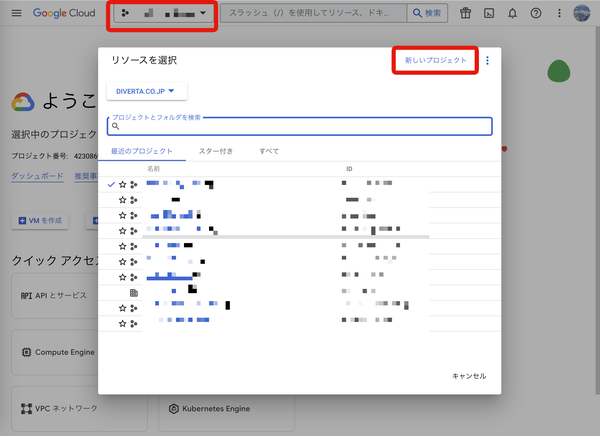Expand the DIVERTA.CO.JP organization dropdown
This screenshot has width=600, height=436.
pos(147,91)
